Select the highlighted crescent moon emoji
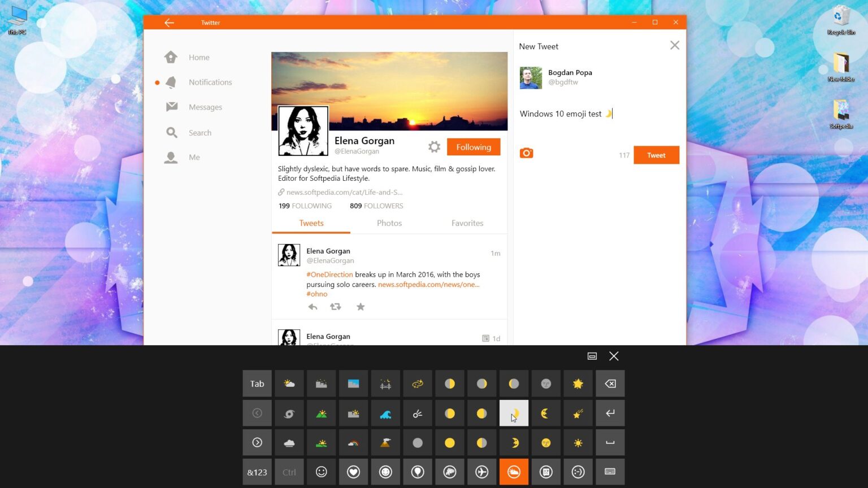This screenshot has height=488, width=868. coord(513,413)
